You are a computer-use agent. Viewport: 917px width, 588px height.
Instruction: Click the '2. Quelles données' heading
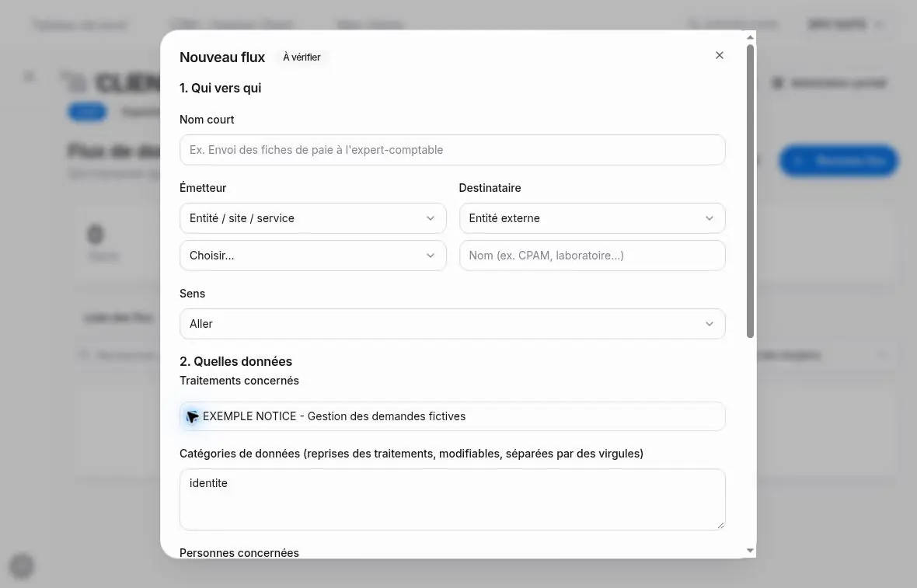coord(235,361)
